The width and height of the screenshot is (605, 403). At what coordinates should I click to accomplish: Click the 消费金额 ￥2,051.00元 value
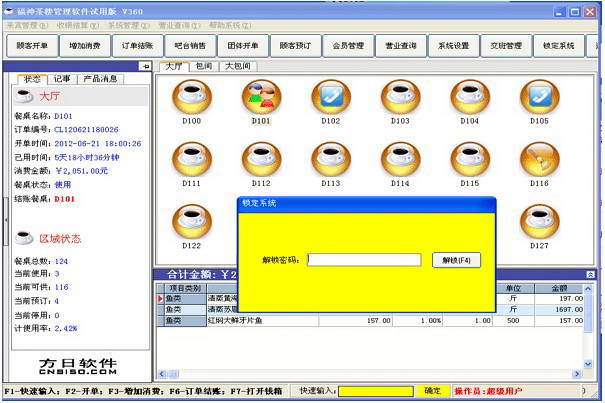(81, 171)
